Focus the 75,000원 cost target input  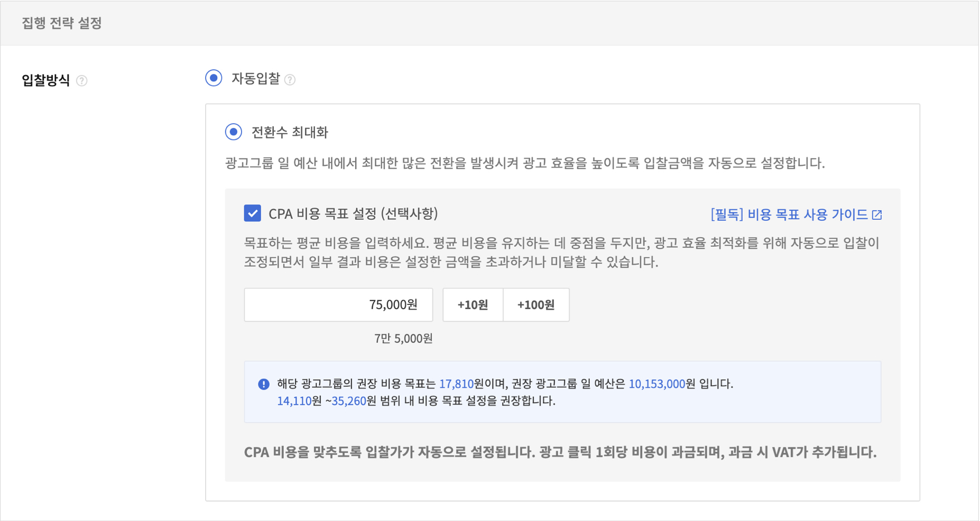point(338,305)
